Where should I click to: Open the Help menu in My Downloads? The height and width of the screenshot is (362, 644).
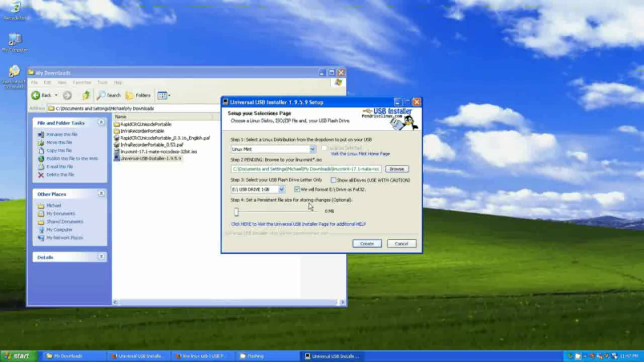pos(118,82)
